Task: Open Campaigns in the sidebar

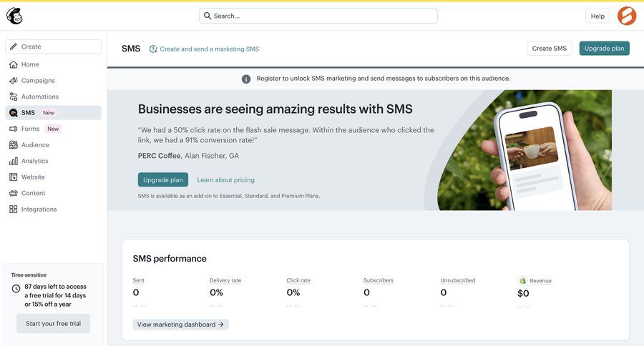Action: pyautogui.click(x=54, y=81)
